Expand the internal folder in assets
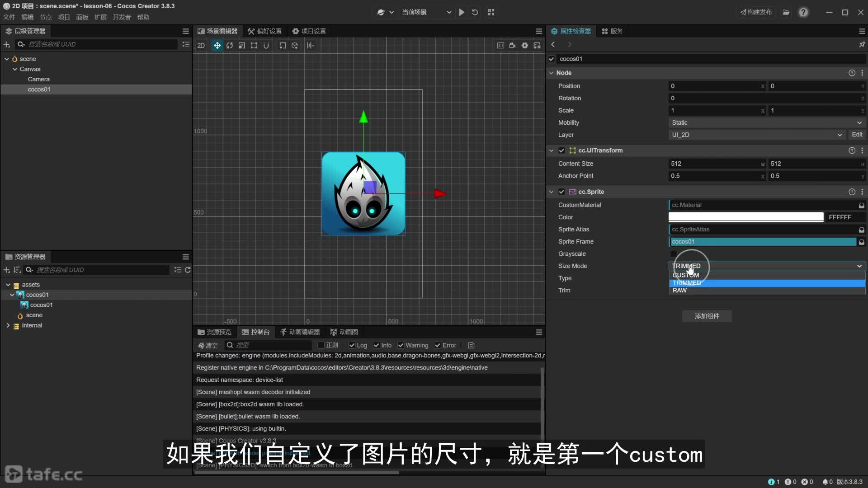This screenshot has width=868, height=488. click(x=8, y=325)
